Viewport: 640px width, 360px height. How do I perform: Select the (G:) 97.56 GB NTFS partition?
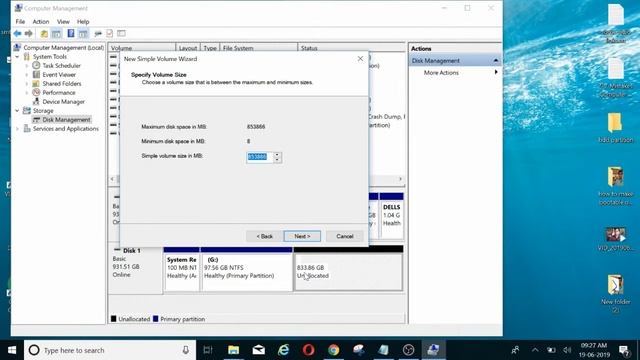(x=247, y=271)
